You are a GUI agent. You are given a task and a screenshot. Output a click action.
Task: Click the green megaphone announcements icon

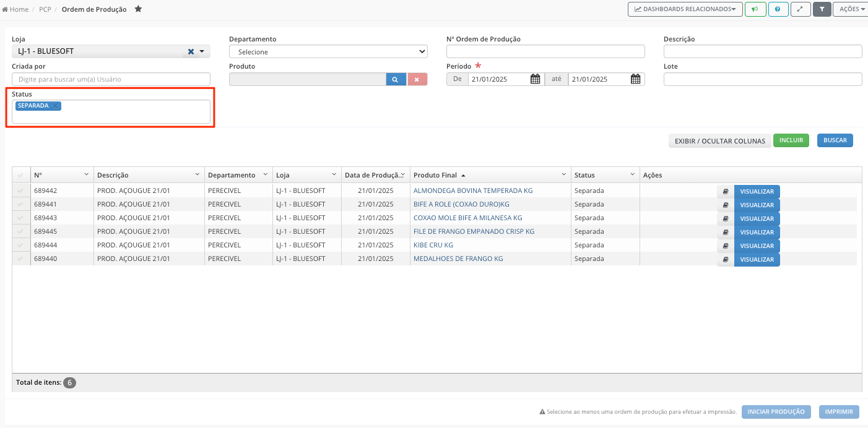coord(755,9)
